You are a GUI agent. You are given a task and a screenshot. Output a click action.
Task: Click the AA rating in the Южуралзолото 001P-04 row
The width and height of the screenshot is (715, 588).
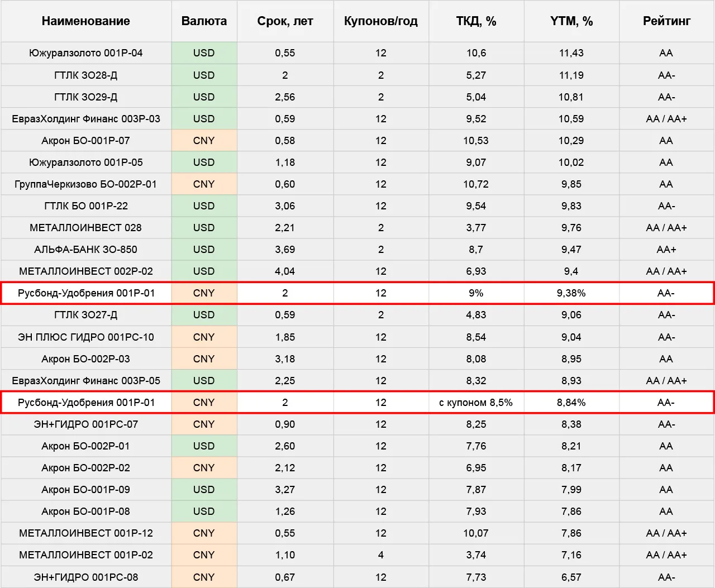pos(666,53)
